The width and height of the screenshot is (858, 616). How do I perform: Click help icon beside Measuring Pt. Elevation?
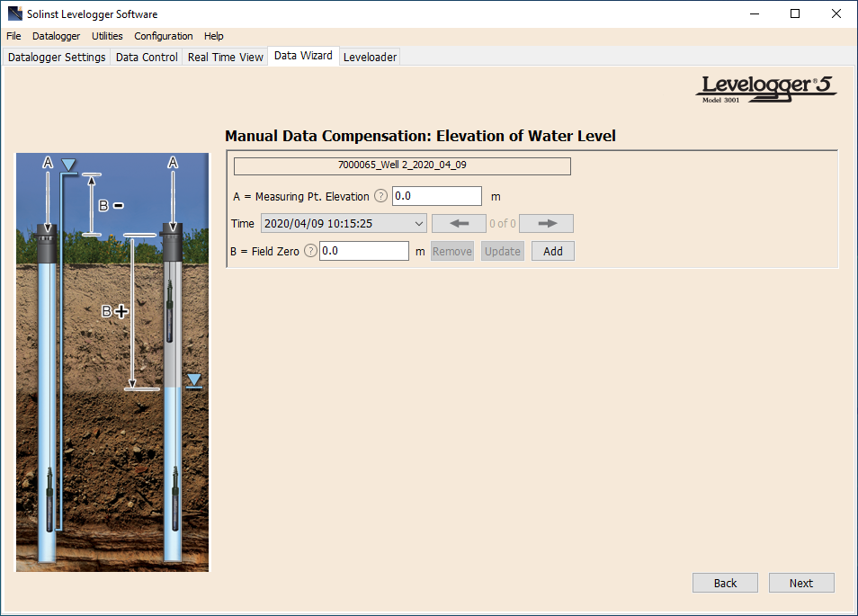click(x=380, y=196)
